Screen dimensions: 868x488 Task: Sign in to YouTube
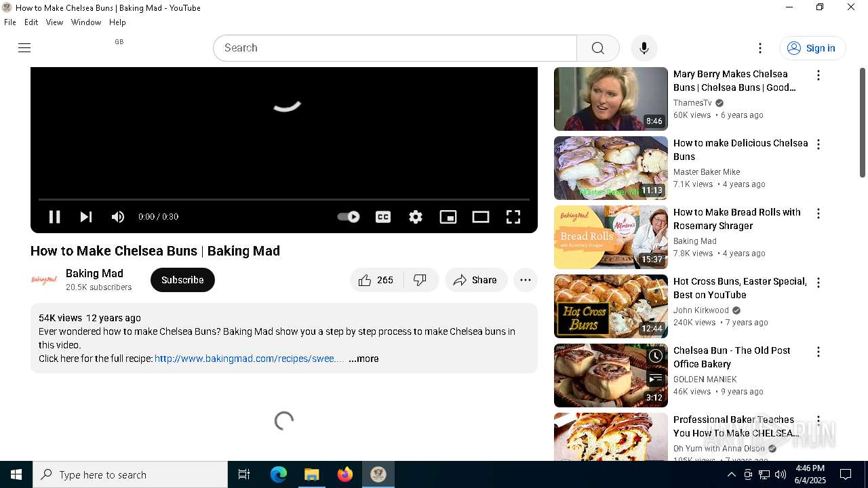coord(812,48)
